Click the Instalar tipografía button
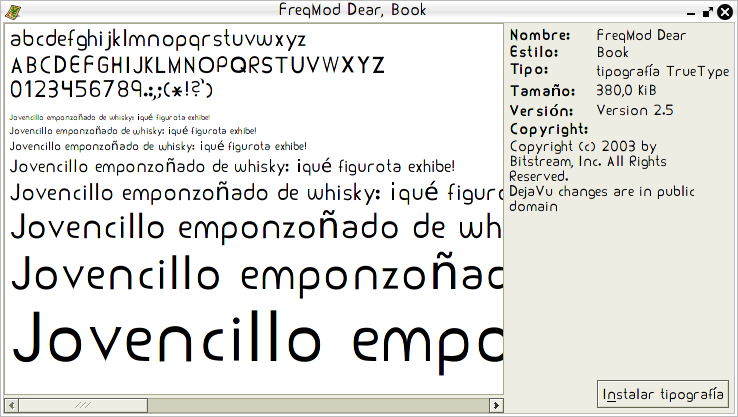The width and height of the screenshot is (738, 417). click(x=663, y=394)
